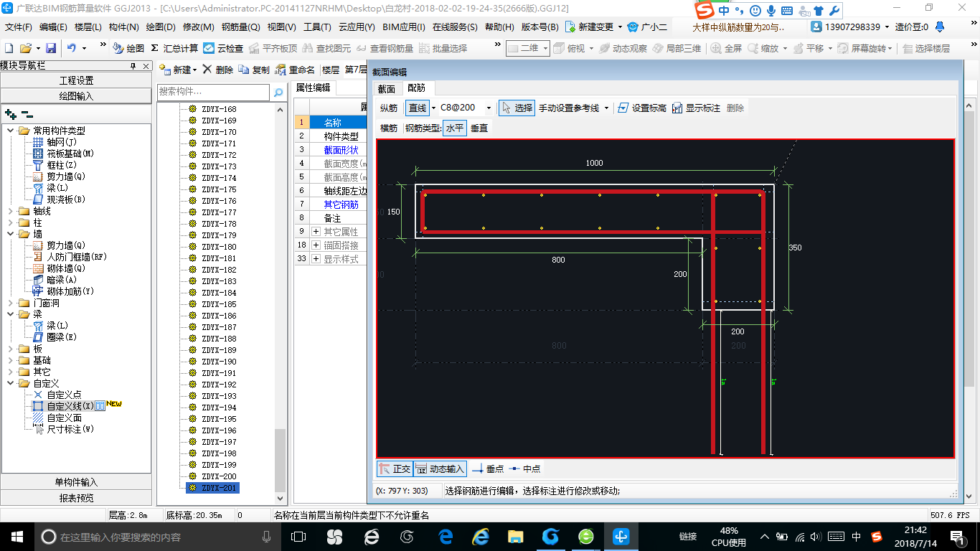Click 重命名 rename component button
This screenshot has width=980, height=551.
295,70
